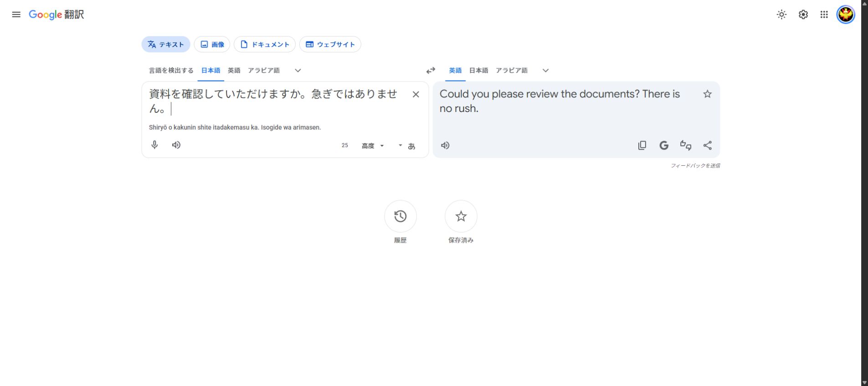Open the 高度 dropdown
Image resolution: width=868 pixels, height=386 pixels.
tap(373, 146)
